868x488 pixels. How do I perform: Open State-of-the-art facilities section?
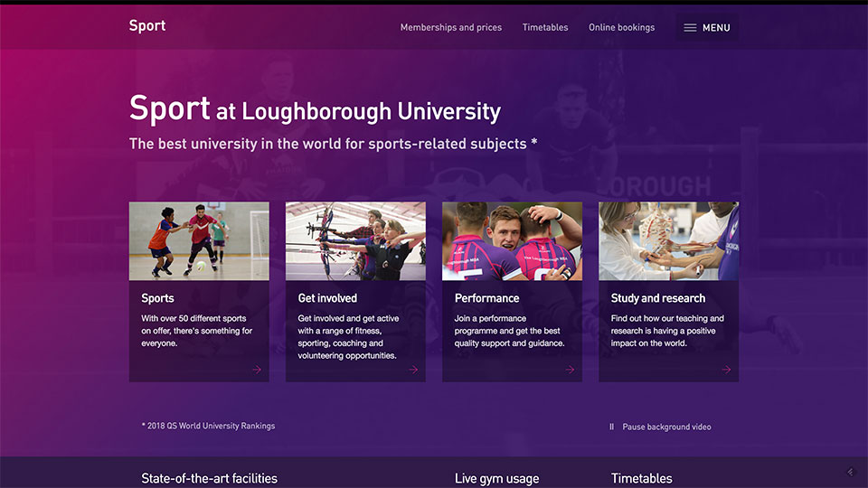pos(209,478)
